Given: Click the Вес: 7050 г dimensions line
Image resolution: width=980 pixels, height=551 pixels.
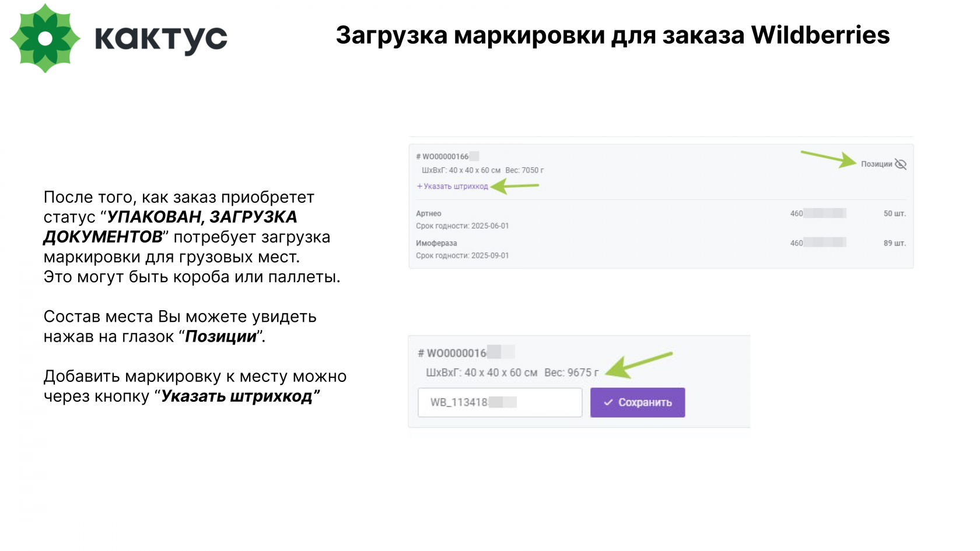Looking at the screenshot, I should click(x=482, y=170).
